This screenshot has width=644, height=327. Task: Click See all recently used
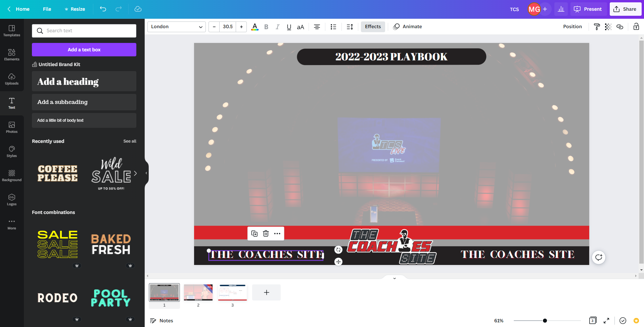(130, 141)
